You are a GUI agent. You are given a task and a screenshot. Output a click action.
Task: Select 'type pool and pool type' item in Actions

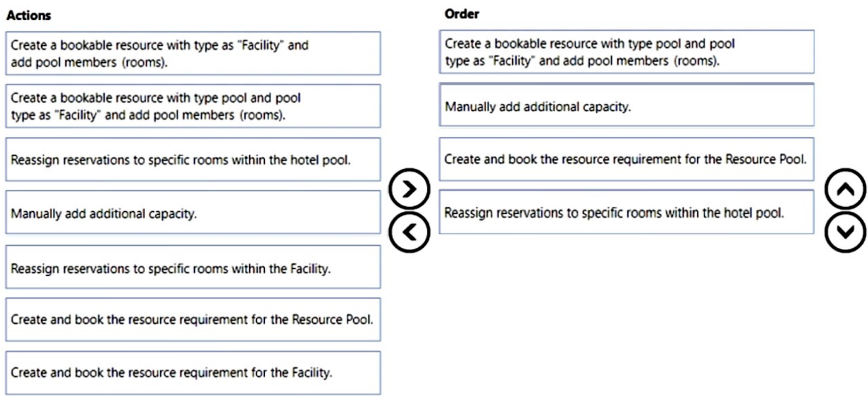click(x=193, y=107)
